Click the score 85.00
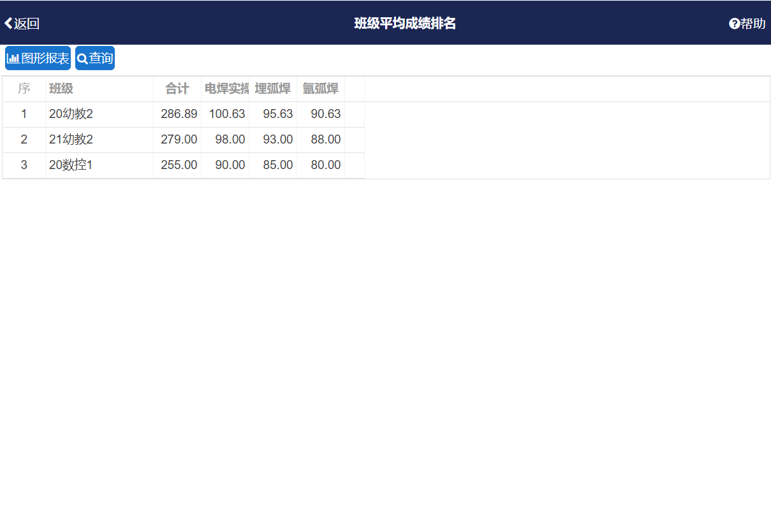The image size is (771, 532). [273, 165]
